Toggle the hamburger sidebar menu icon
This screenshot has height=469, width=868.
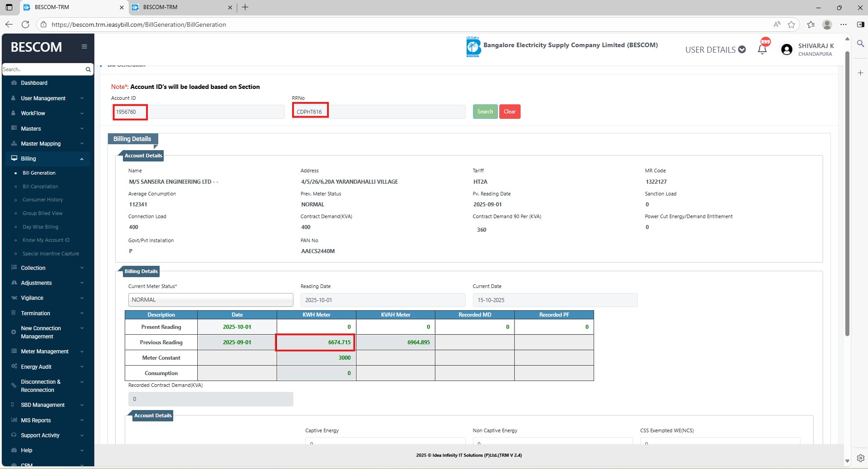pyautogui.click(x=84, y=47)
